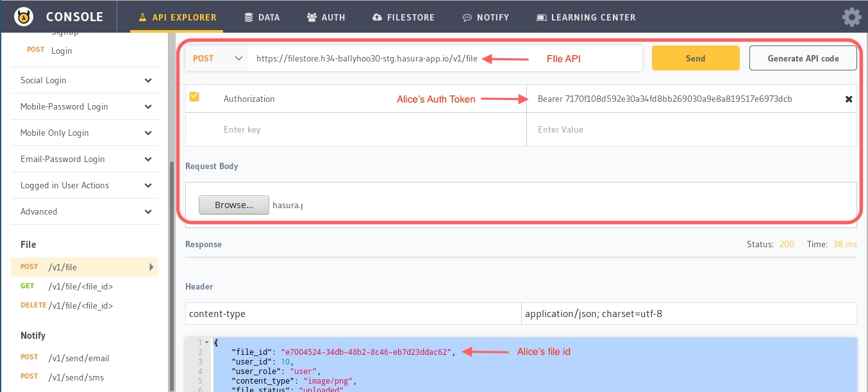Remove the Authorization header with X icon
This screenshot has height=392, width=868.
pyautogui.click(x=849, y=99)
